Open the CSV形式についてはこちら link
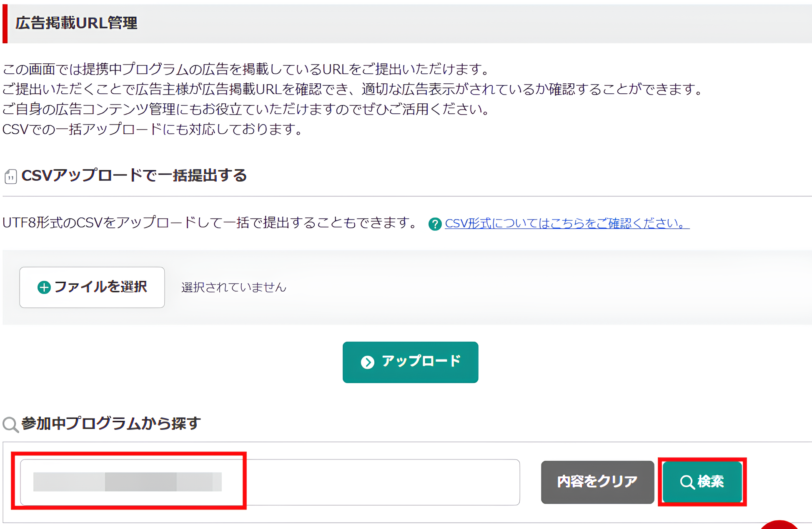 (x=567, y=224)
